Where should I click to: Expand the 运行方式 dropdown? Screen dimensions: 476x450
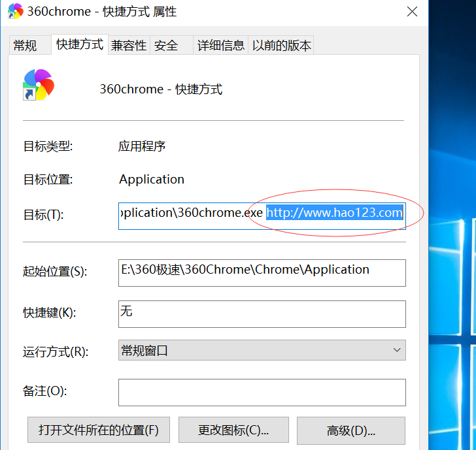262,350
